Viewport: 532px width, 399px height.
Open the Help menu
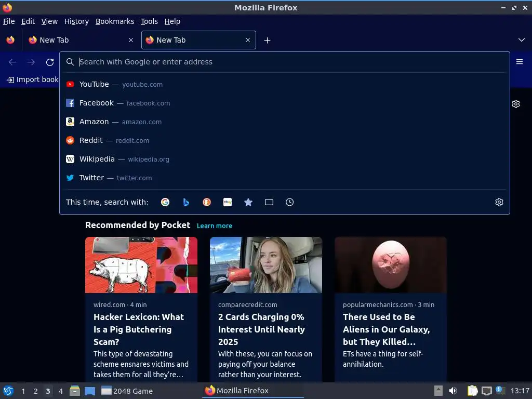coord(172,21)
